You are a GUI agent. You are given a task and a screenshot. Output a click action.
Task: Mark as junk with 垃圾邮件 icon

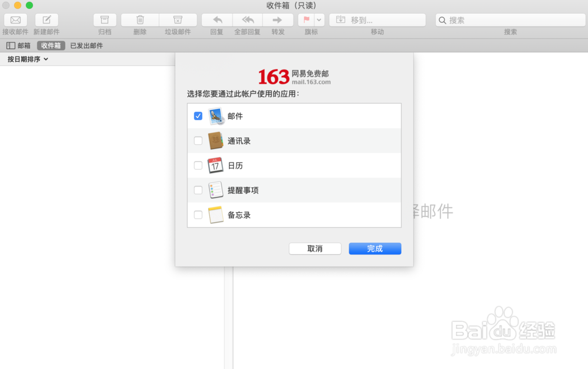[178, 20]
